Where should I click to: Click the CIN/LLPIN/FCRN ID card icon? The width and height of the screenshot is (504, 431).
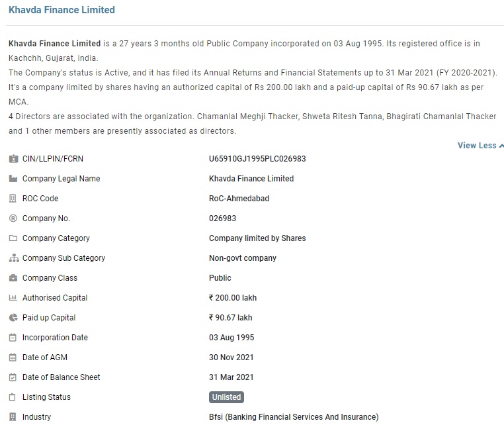pos(13,159)
